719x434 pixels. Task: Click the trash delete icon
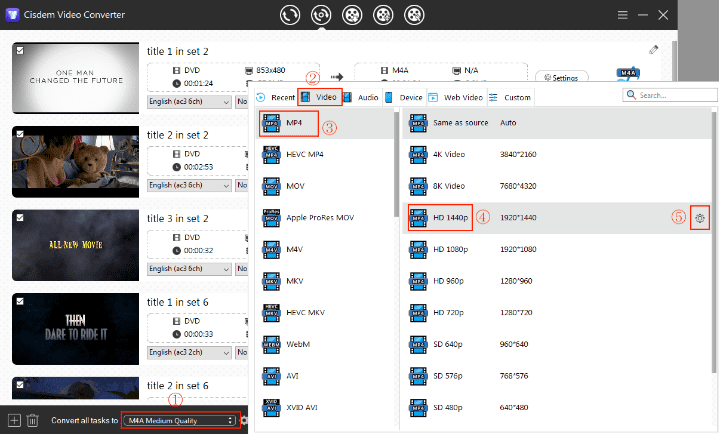point(32,420)
